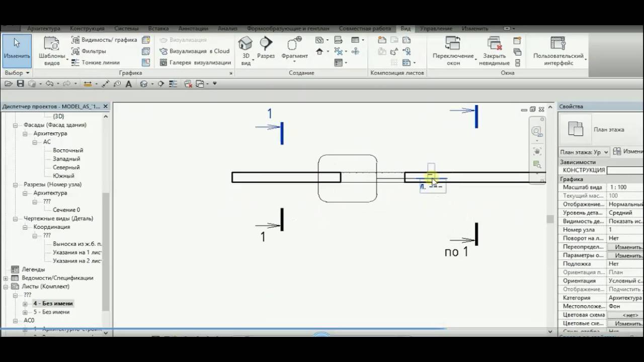Click the steering wheel navigation icon
The image size is (644, 362).
tap(537, 132)
